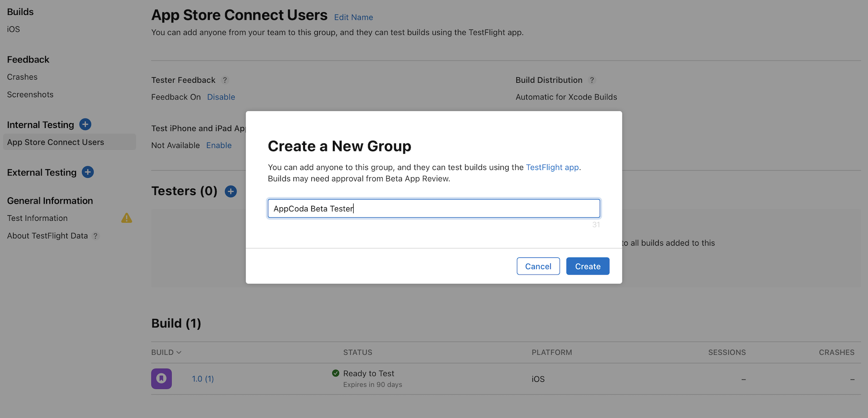Viewport: 868px width, 418px height.
Task: Open the About TestFlight Data help icon
Action: (95, 236)
